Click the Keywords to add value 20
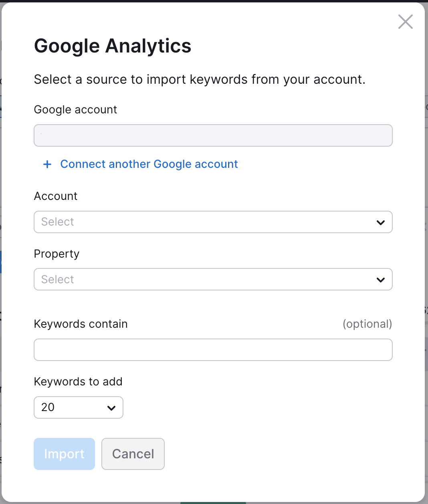The width and height of the screenshot is (428, 504). click(x=48, y=407)
